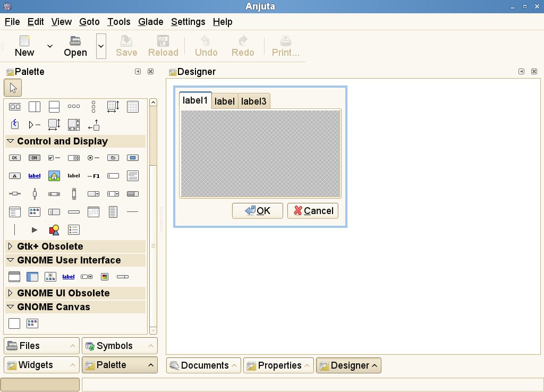Click the Palette vertical scrollbar thumb
This screenshot has height=392, width=544.
pyautogui.click(x=154, y=246)
